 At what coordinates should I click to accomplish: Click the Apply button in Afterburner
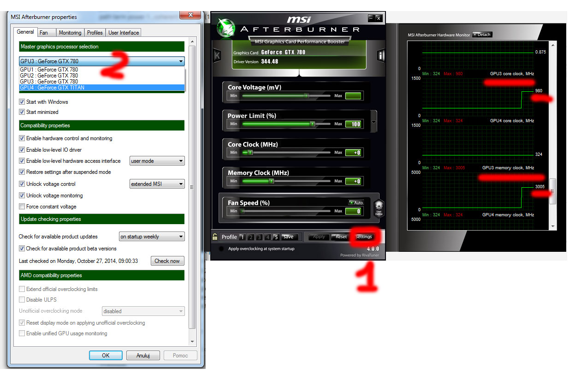pyautogui.click(x=319, y=237)
